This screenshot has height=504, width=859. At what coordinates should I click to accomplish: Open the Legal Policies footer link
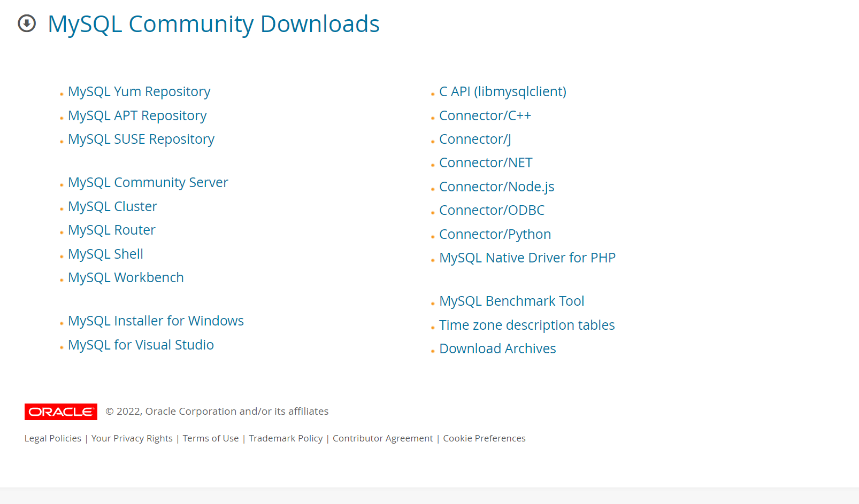pos(53,438)
